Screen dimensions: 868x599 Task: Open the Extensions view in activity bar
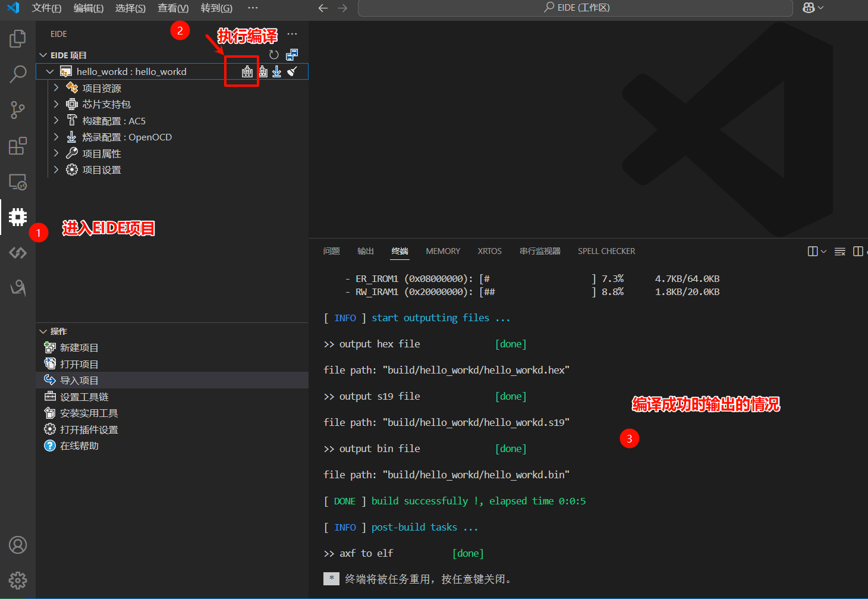(x=18, y=146)
